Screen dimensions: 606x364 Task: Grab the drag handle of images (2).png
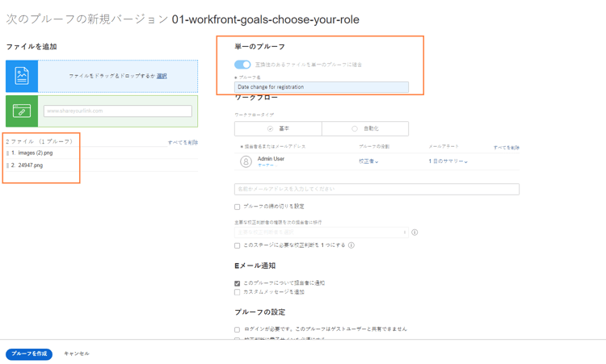pos(8,153)
